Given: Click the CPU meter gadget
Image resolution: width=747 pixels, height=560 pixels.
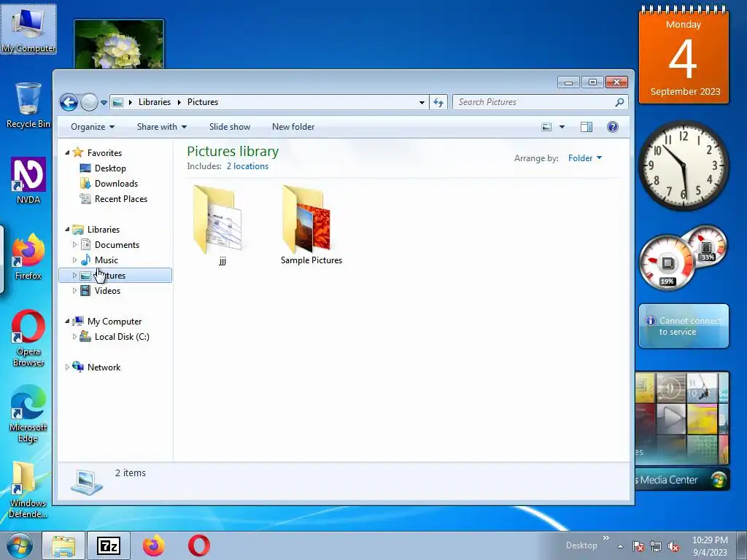Looking at the screenshot, I should [683, 257].
